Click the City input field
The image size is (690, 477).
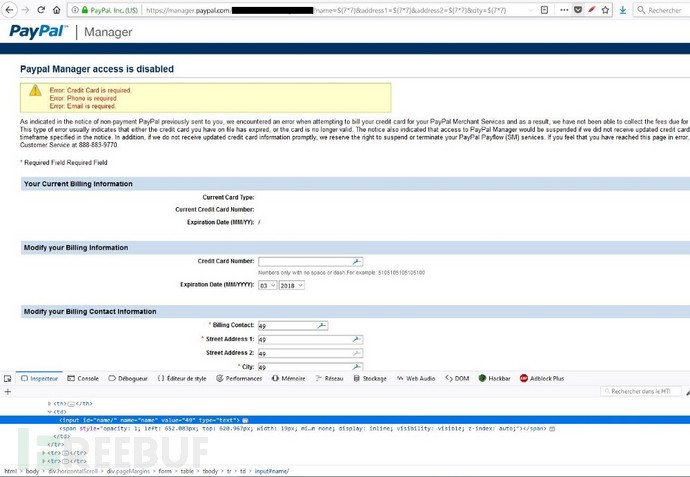(x=310, y=367)
